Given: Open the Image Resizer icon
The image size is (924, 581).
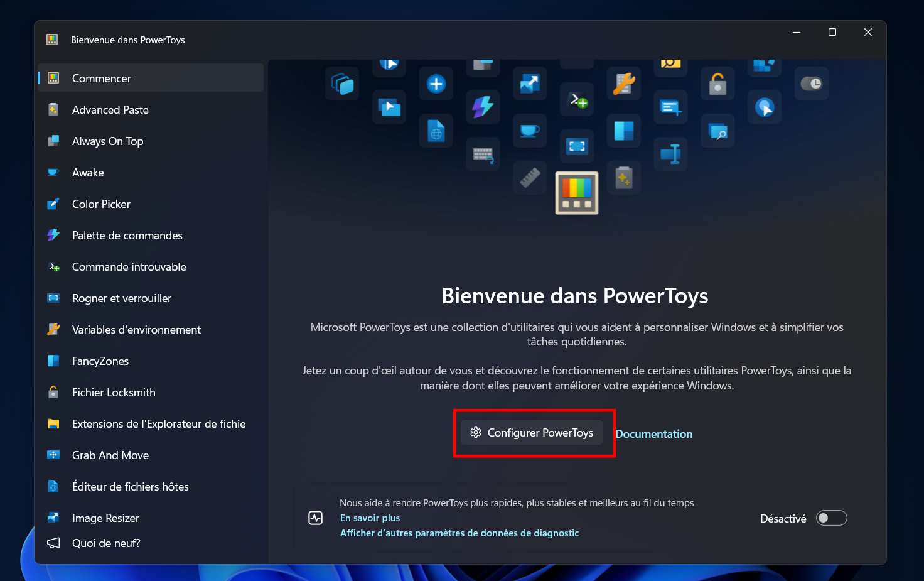Looking at the screenshot, I should pyautogui.click(x=53, y=518).
